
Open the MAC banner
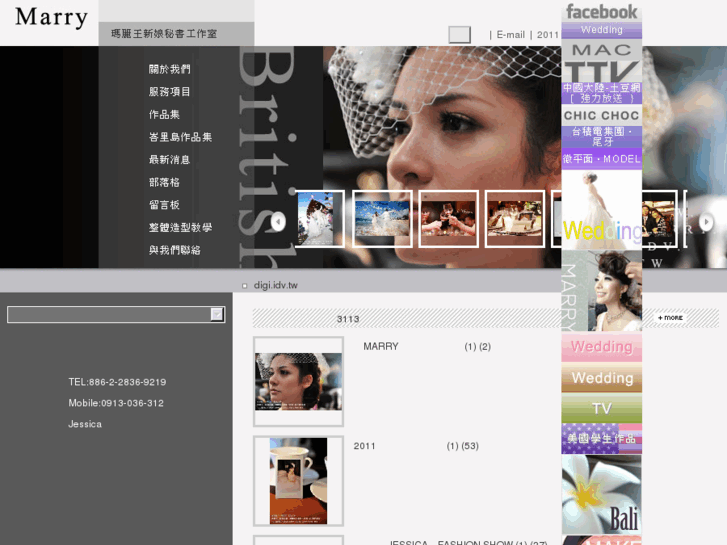tap(601, 50)
